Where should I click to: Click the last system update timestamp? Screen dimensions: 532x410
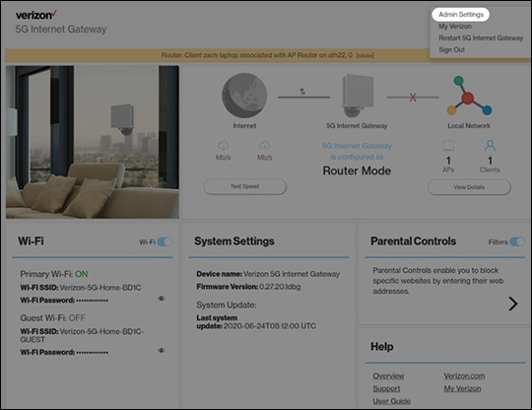[x=270, y=326]
